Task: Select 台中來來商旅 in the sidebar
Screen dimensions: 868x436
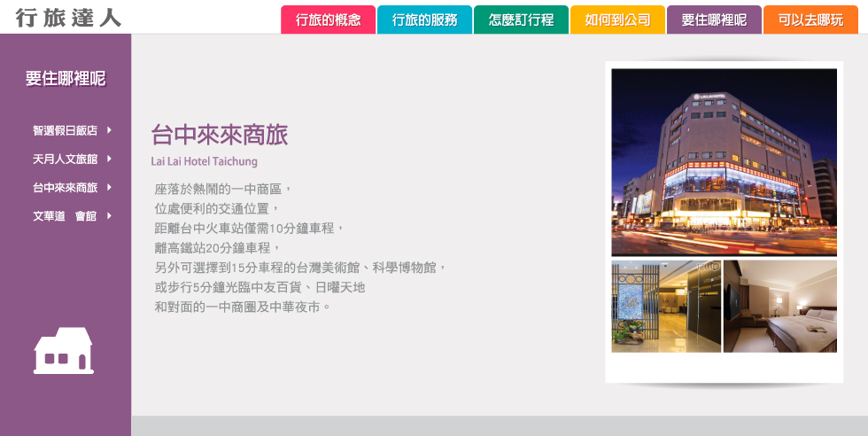Action: pyautogui.click(x=65, y=188)
